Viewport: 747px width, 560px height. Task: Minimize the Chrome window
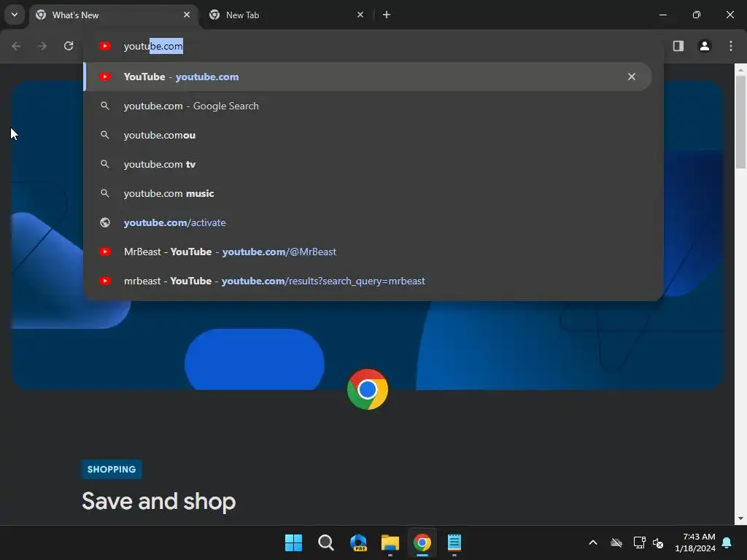[x=662, y=15]
